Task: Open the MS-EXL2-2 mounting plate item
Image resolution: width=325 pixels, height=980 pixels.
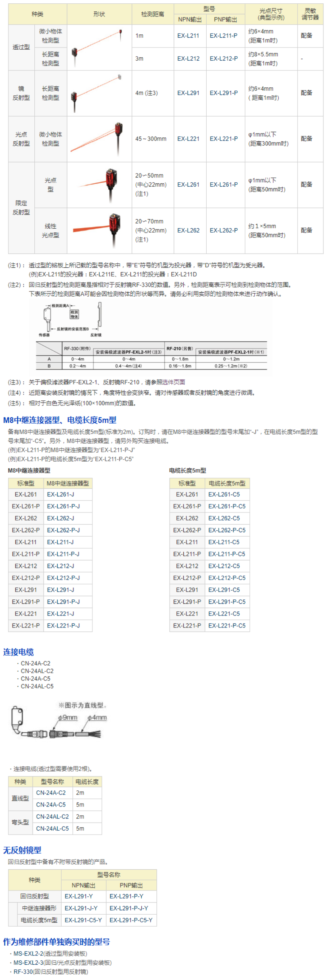Action: 50,953
